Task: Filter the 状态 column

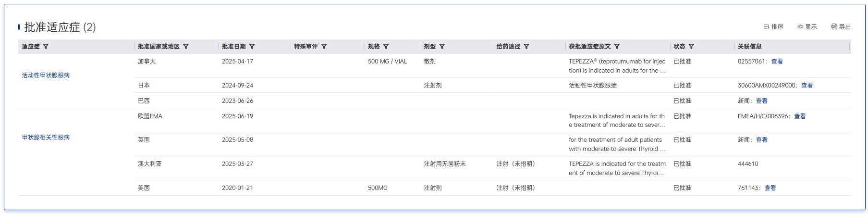Action: (691, 47)
